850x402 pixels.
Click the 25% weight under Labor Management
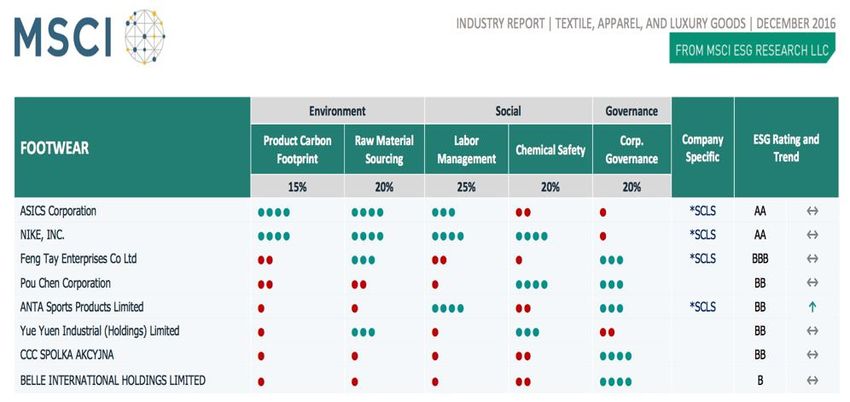(x=466, y=187)
